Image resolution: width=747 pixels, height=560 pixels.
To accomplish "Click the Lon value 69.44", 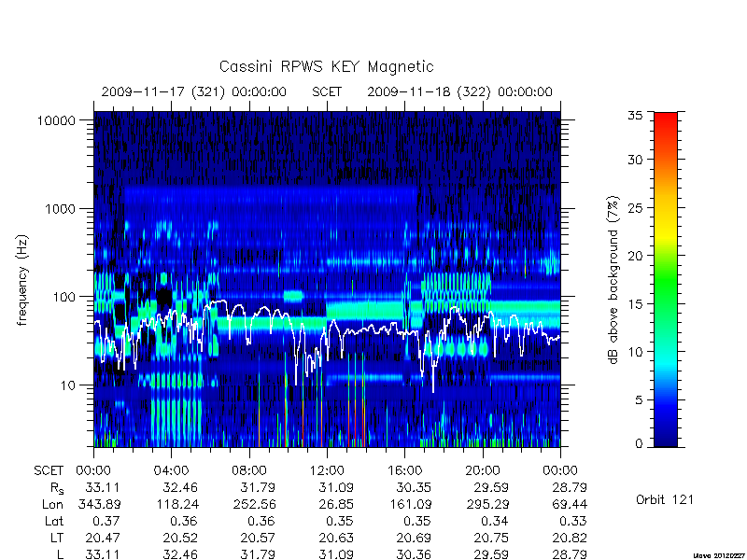I will click(x=570, y=504).
